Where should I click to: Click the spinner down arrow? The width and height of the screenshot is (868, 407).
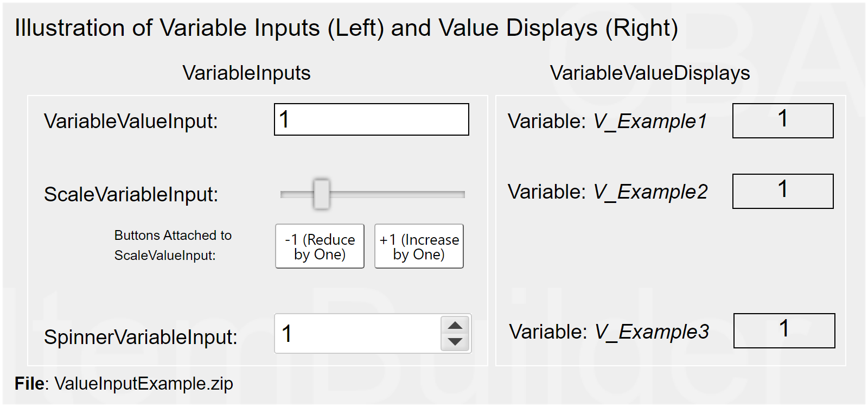tap(455, 342)
